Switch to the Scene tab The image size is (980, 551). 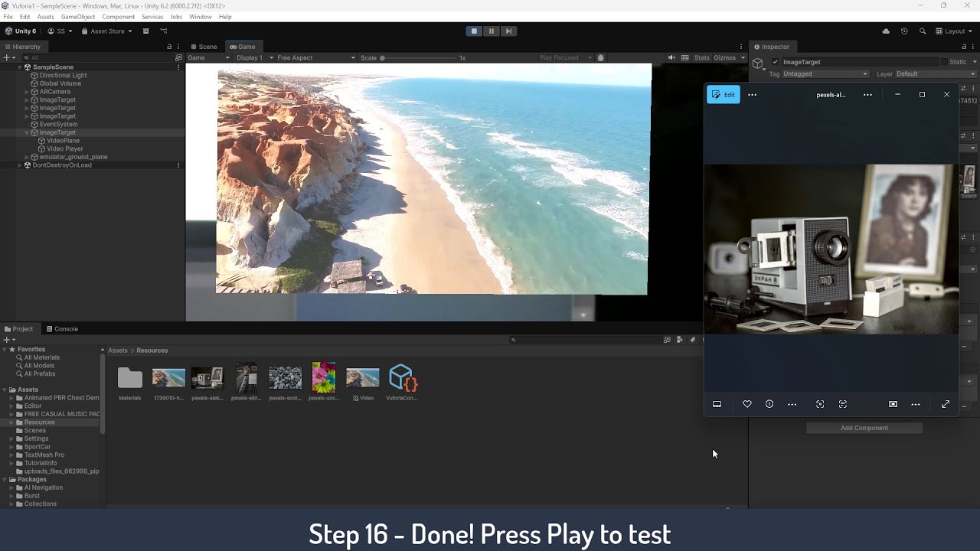[204, 47]
